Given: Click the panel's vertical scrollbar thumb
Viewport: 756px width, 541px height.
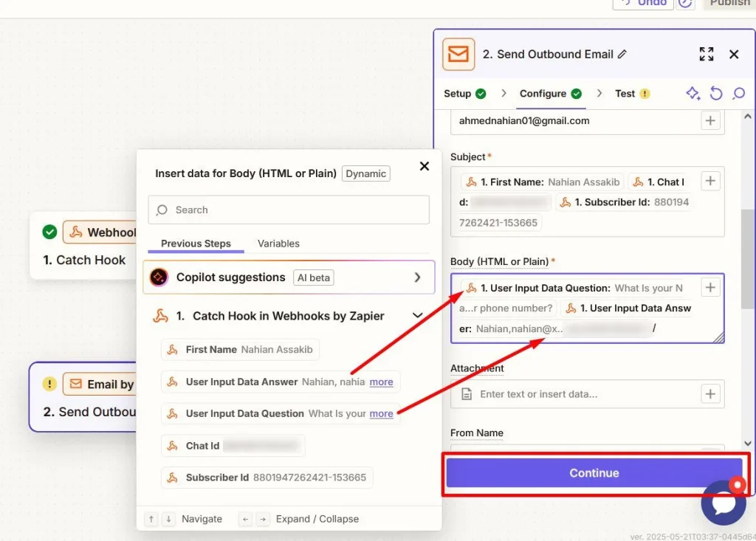Looking at the screenshot, I should click(747, 259).
